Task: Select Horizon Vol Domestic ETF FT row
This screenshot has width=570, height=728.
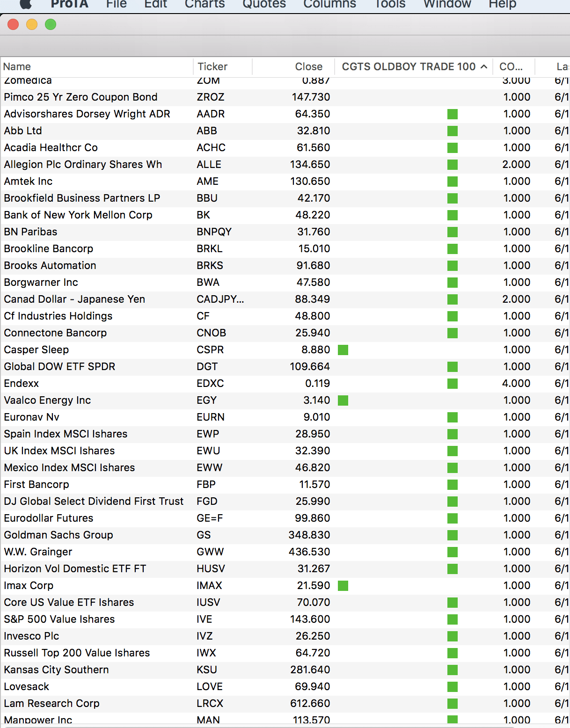Action: pyautogui.click(x=285, y=569)
